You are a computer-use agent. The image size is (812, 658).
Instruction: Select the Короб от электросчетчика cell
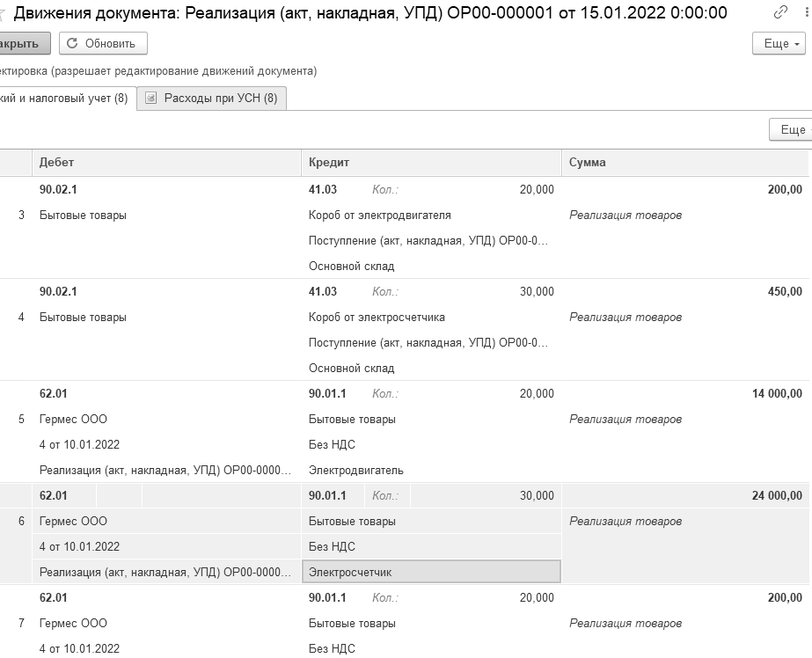coord(377,317)
